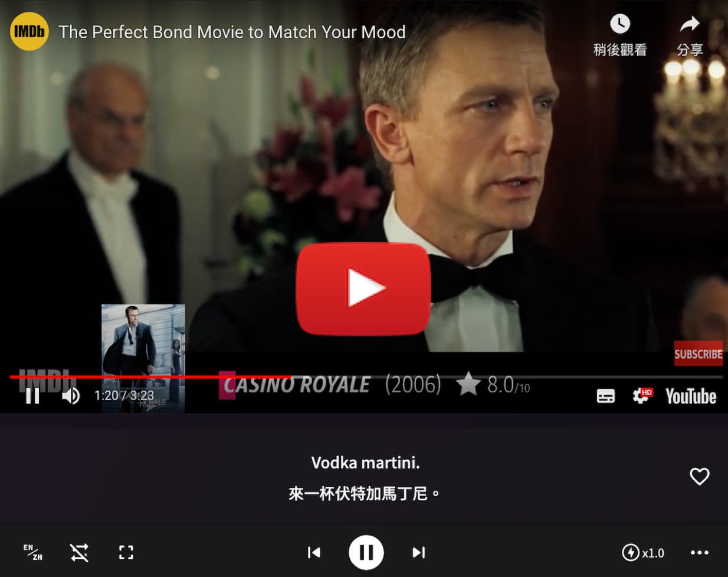Open the three-dot more options menu
This screenshot has height=577, width=728.
[x=700, y=552]
